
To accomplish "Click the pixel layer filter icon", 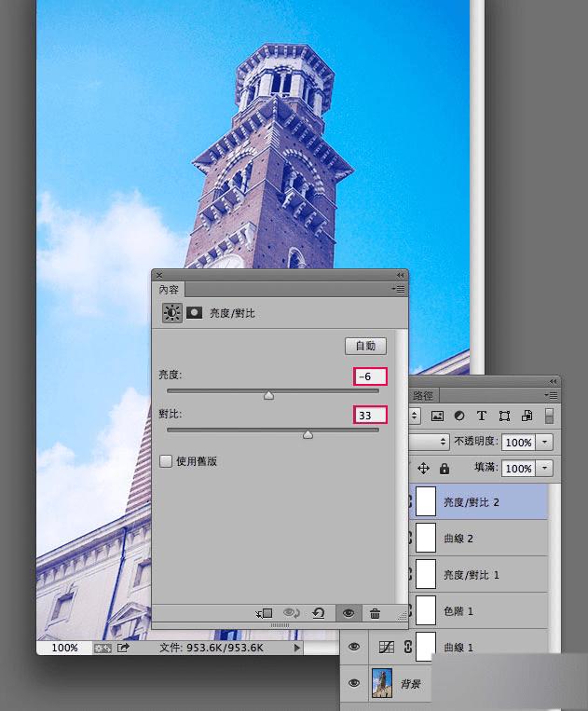I will pos(437,416).
